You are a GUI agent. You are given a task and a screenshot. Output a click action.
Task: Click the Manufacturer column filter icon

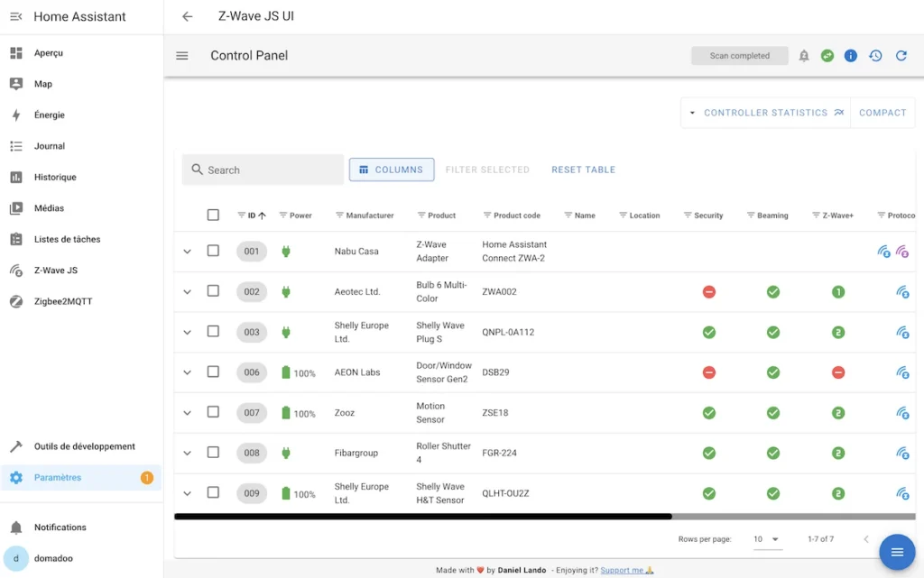click(x=339, y=216)
